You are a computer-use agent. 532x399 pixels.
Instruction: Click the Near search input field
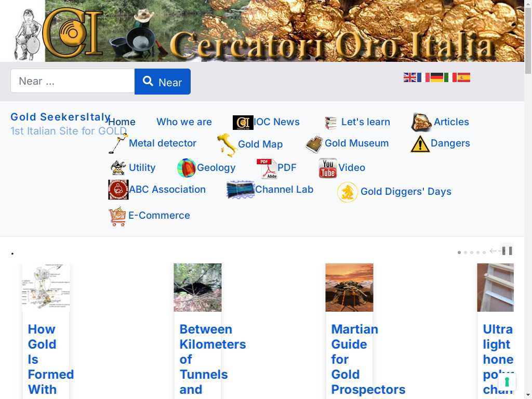pos(73,81)
